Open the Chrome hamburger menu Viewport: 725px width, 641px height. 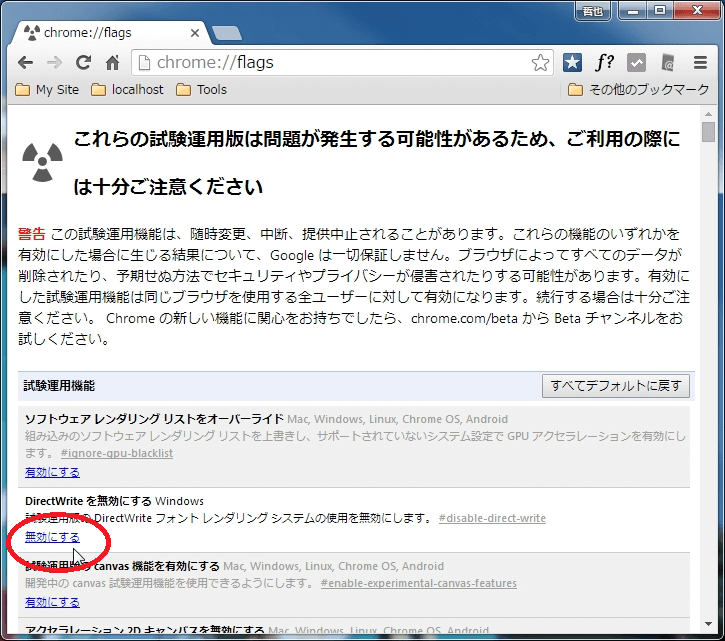point(700,62)
